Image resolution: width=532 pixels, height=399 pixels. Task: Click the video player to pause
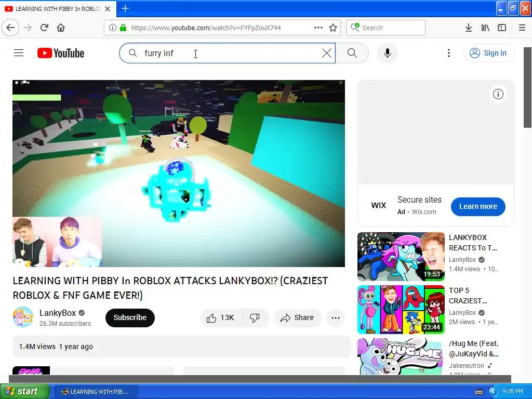click(179, 174)
